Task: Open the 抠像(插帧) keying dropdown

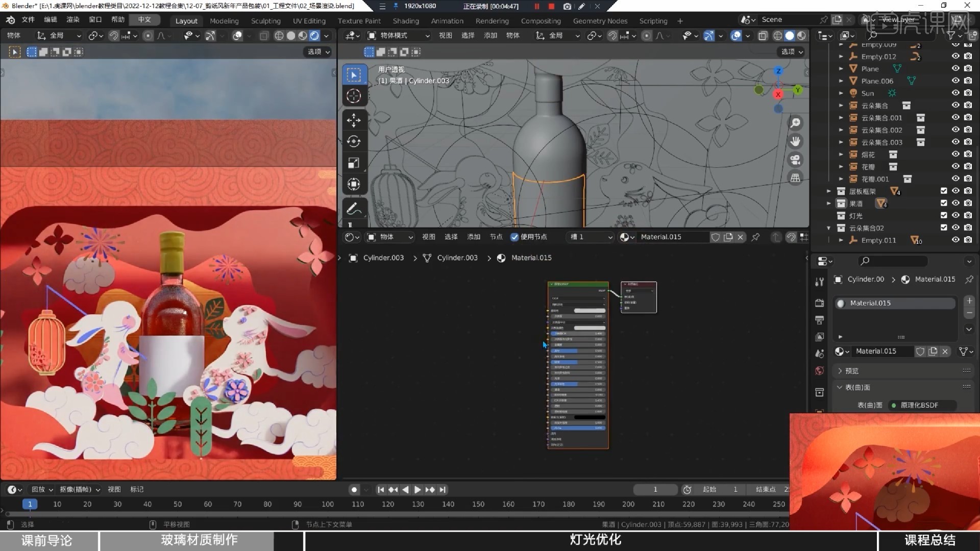Action: click(80, 489)
